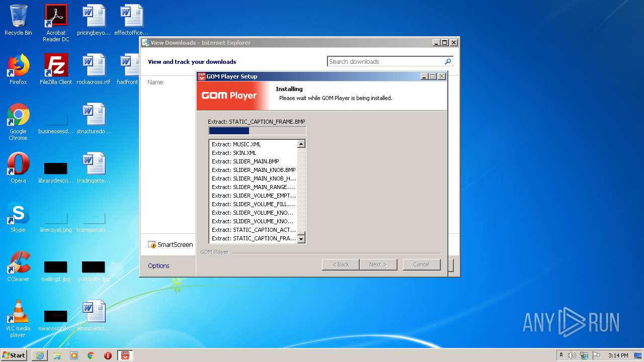This screenshot has height=362, width=644.
Task: Open the network status tray icon
Action: click(584, 355)
